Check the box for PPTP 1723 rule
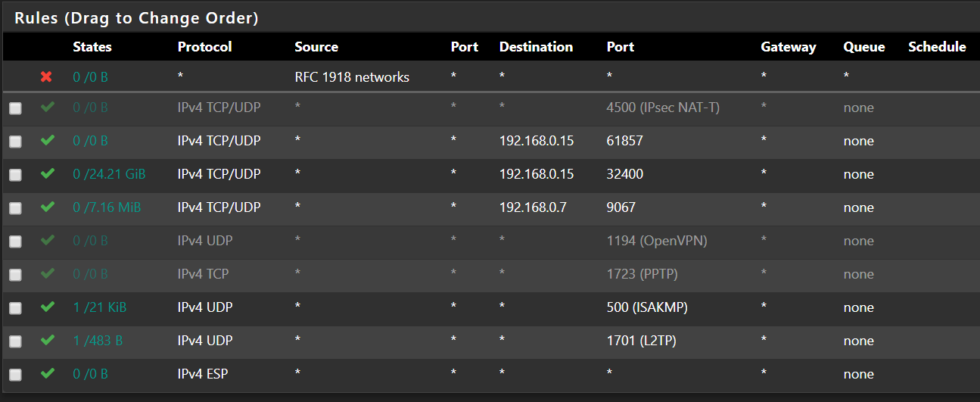 tap(15, 275)
